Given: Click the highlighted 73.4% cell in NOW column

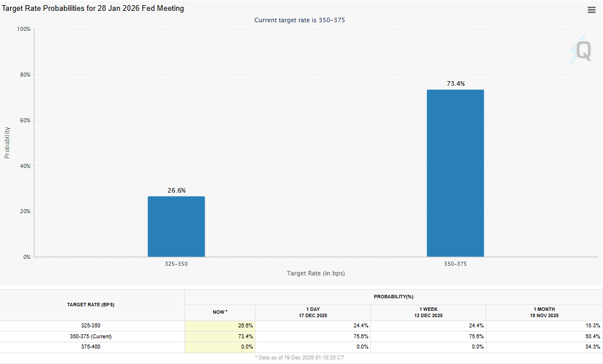Looking at the screenshot, I should (x=219, y=337).
